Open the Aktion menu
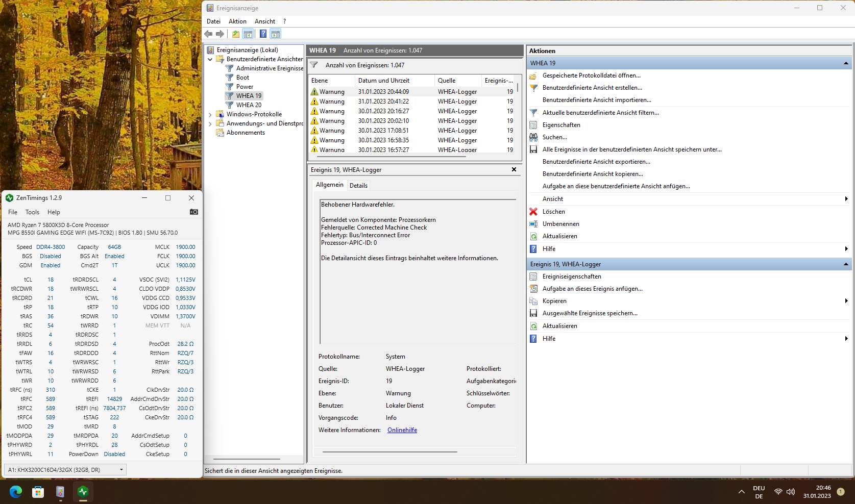This screenshot has width=855, height=504. coord(237,21)
